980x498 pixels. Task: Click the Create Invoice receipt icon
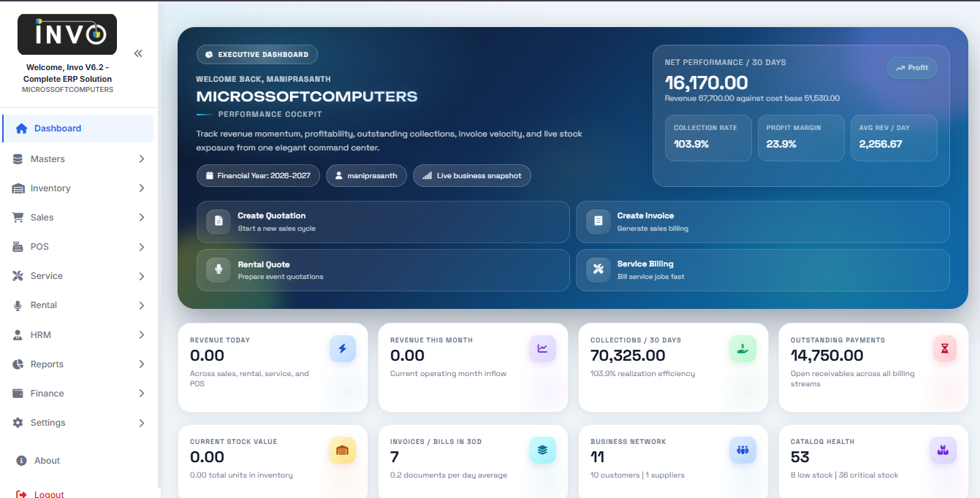point(599,221)
